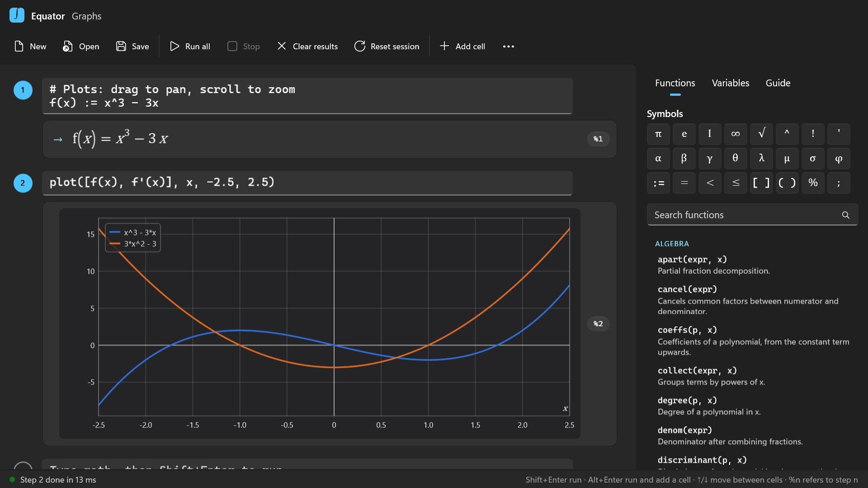868x488 pixels.
Task: Insert the := assignment operator
Action: pos(658,183)
